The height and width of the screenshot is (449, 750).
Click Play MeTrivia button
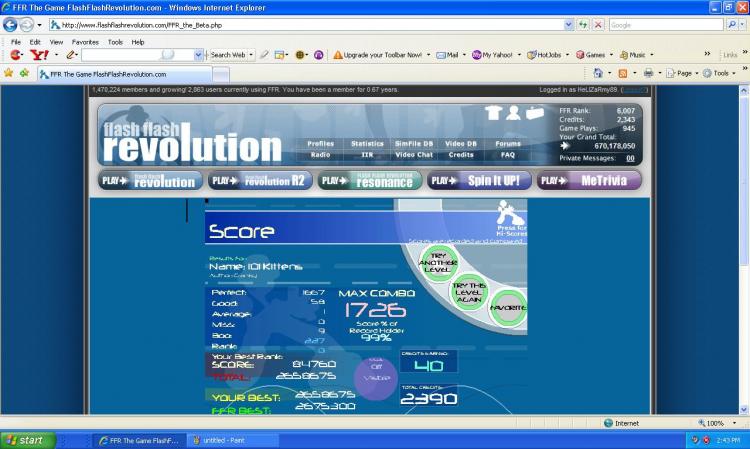(x=589, y=181)
